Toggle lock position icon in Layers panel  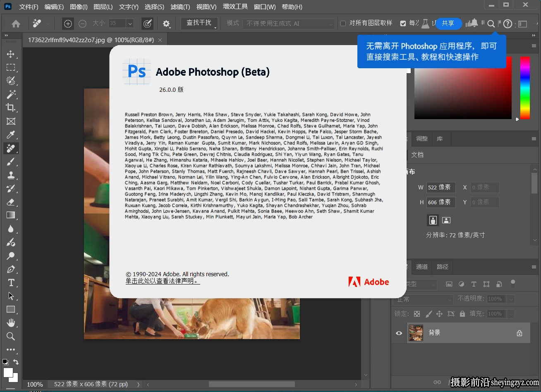[439, 314]
